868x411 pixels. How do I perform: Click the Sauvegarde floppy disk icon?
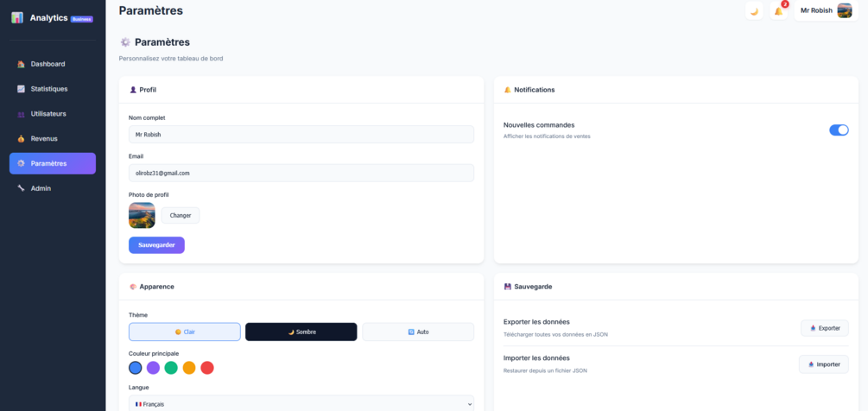[x=508, y=287]
